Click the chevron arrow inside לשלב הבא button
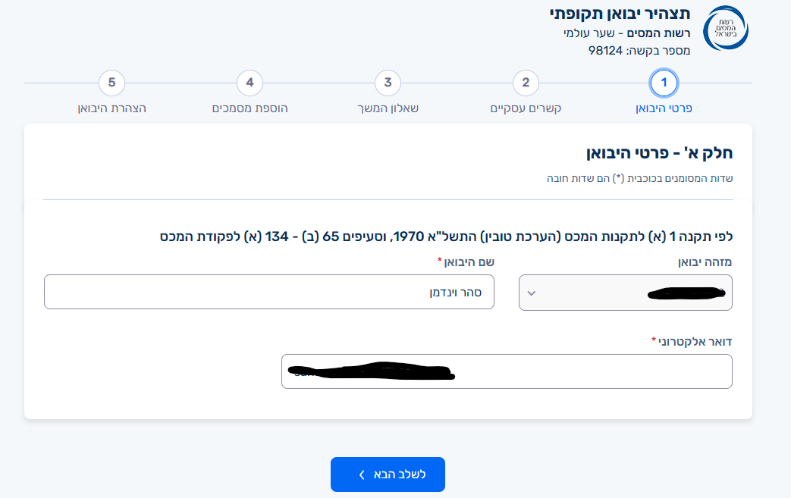This screenshot has height=498, width=791. 362,475
